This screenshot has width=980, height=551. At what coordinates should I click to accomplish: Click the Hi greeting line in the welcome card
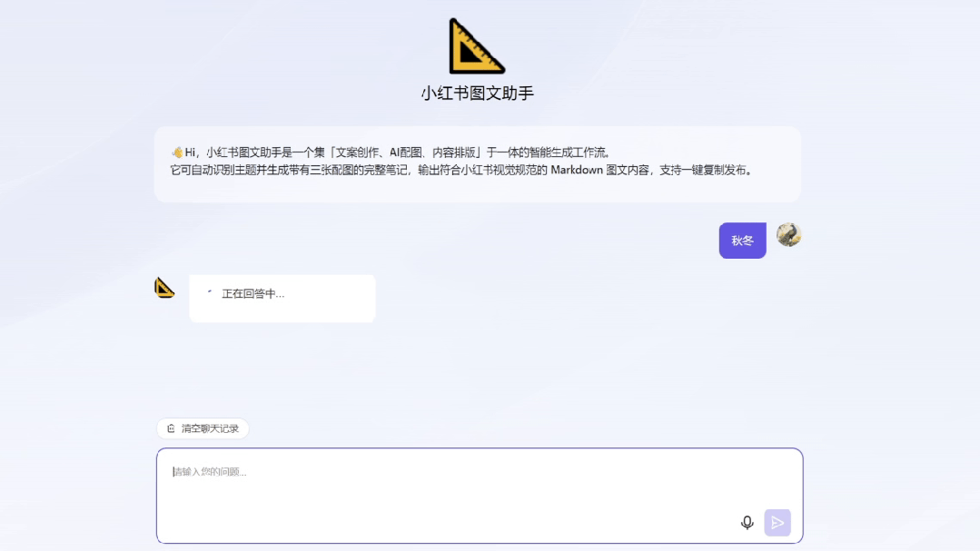click(191, 151)
